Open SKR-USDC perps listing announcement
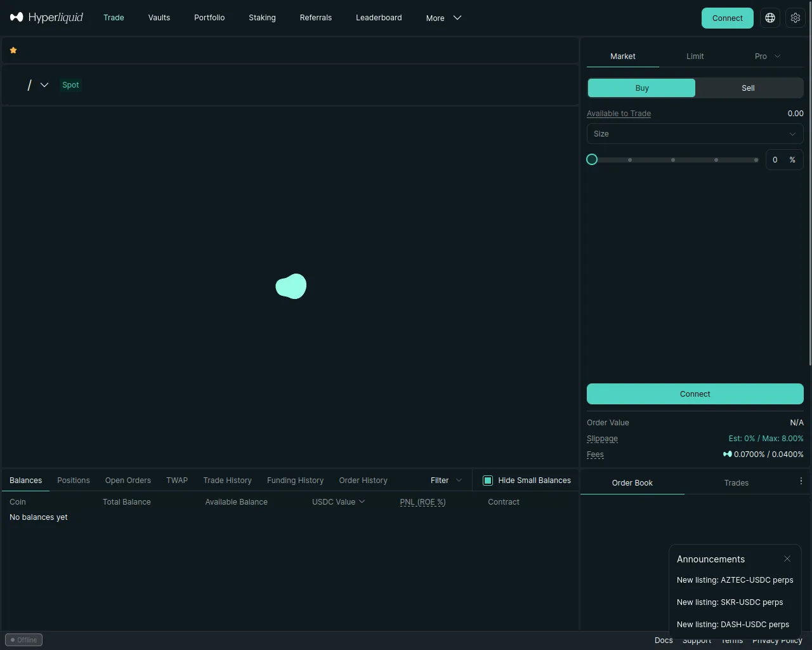 (730, 602)
